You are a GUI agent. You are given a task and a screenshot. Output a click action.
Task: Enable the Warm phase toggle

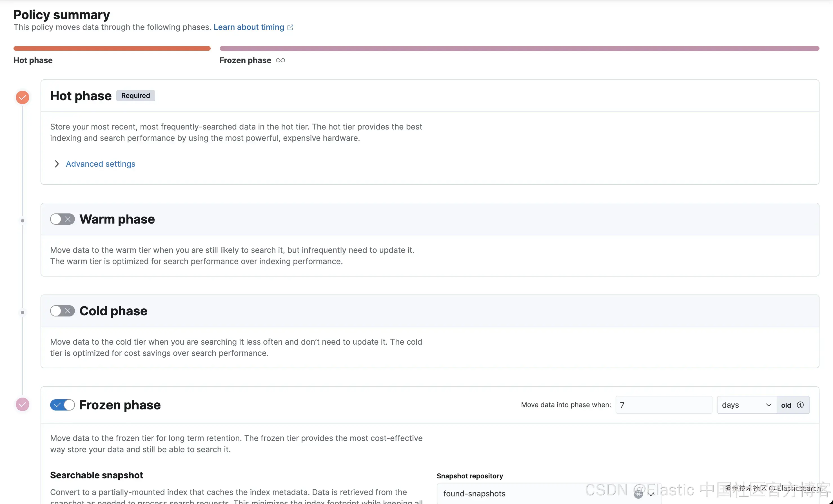pyautogui.click(x=62, y=219)
